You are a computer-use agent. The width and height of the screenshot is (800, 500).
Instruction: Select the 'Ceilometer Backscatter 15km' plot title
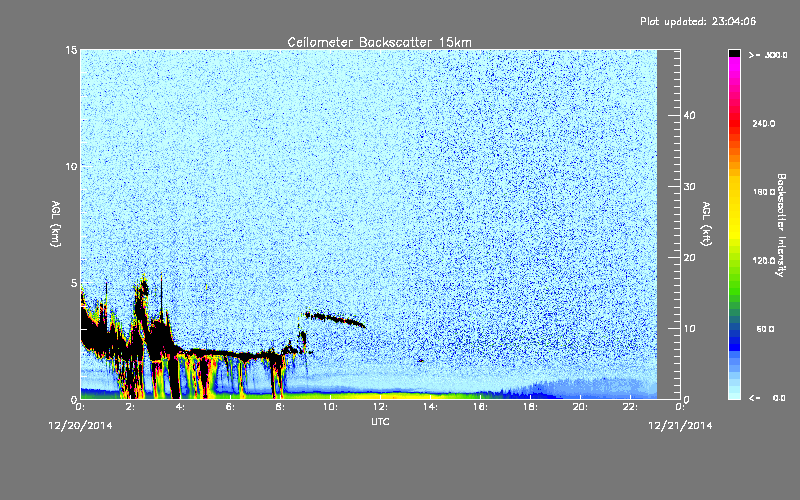point(379,42)
